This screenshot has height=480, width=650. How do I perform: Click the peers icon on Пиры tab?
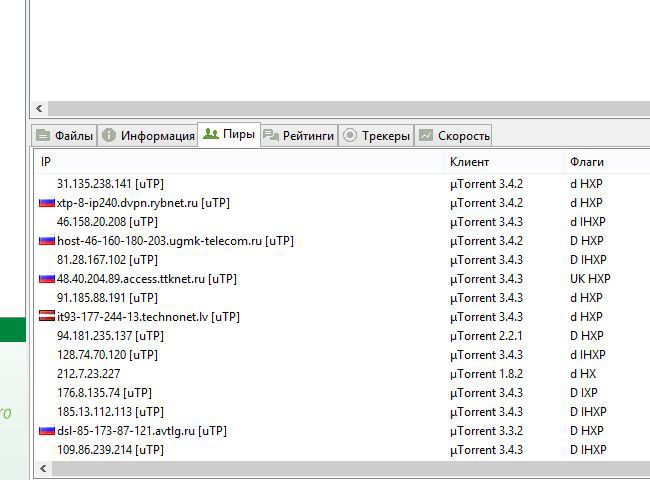[x=211, y=133]
